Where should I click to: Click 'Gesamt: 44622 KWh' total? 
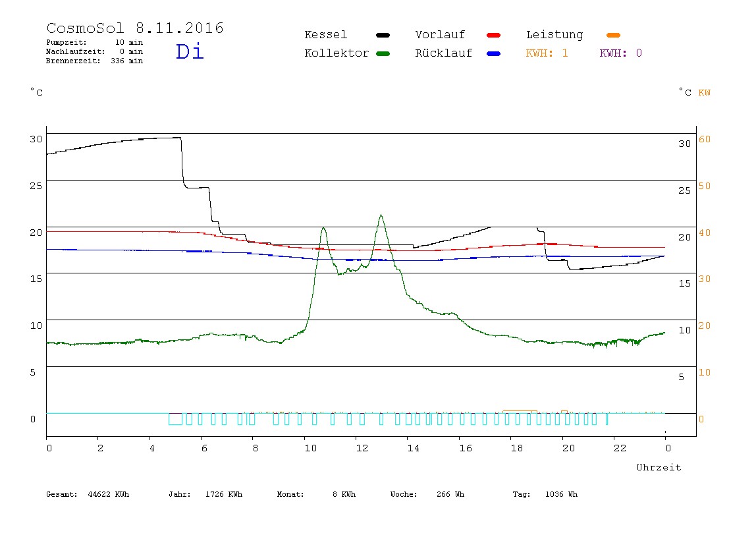tap(88, 494)
